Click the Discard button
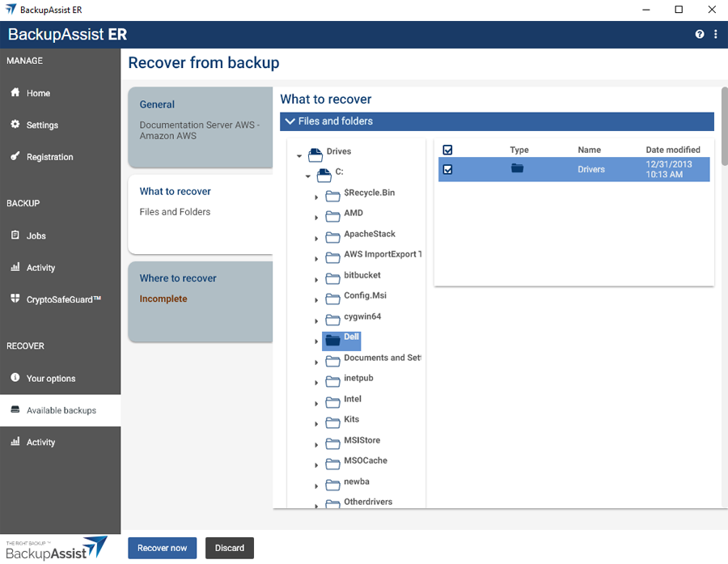 (x=230, y=548)
